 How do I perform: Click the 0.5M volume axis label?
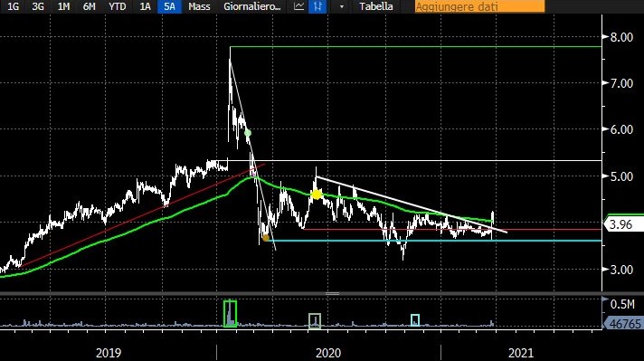click(x=622, y=304)
